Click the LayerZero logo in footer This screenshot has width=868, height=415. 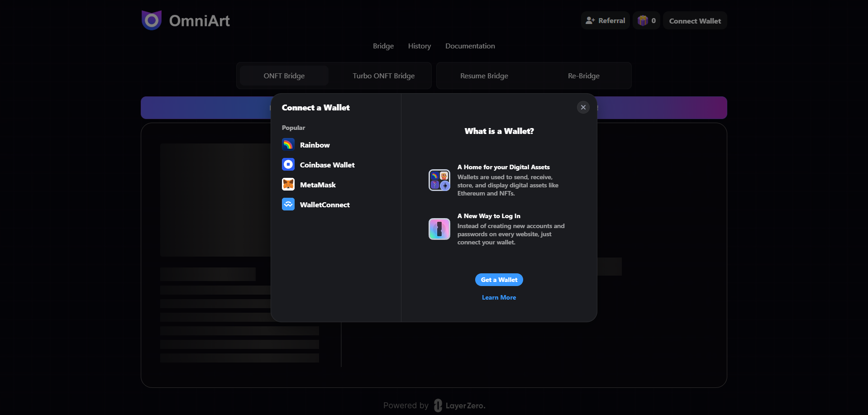459,405
